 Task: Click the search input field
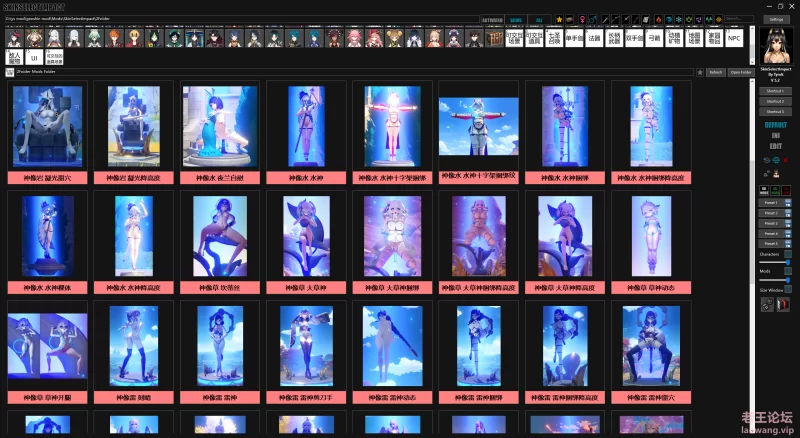(739, 19)
